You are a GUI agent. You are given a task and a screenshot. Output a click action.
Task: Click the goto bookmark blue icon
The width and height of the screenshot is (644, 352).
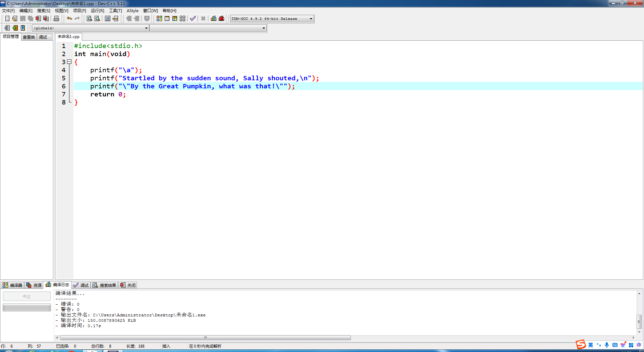(23, 28)
